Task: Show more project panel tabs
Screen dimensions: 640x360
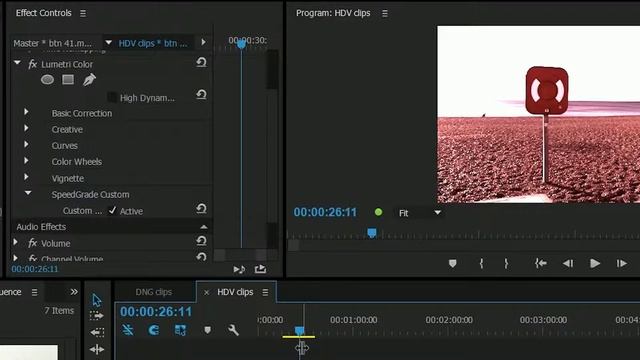Action: pos(74,292)
